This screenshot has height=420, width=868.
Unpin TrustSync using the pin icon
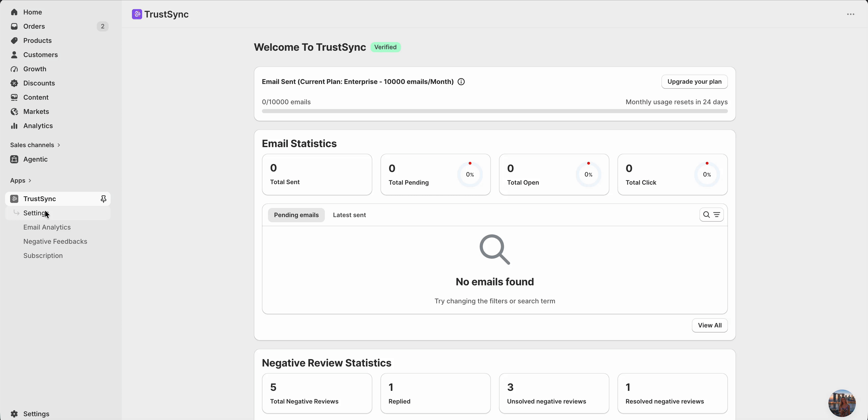(x=104, y=199)
